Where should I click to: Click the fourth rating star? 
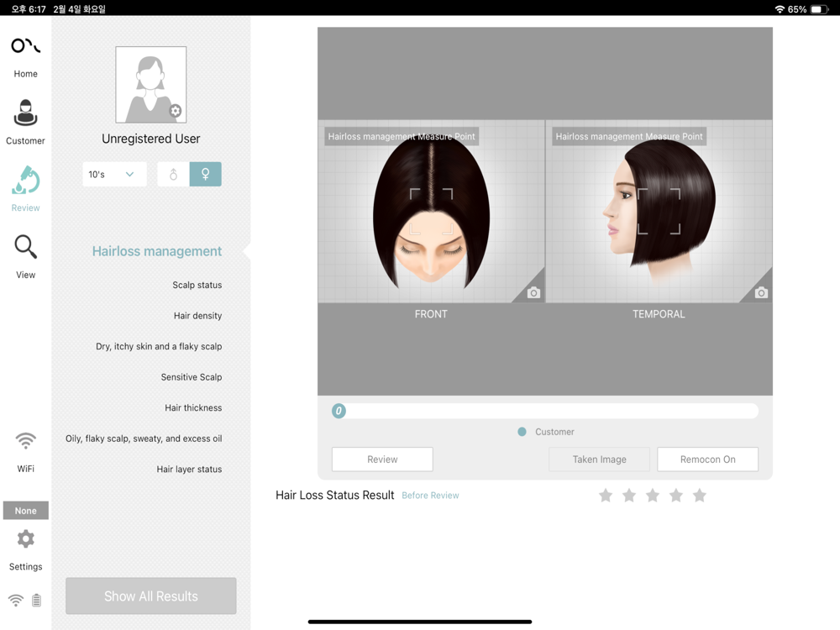point(676,496)
